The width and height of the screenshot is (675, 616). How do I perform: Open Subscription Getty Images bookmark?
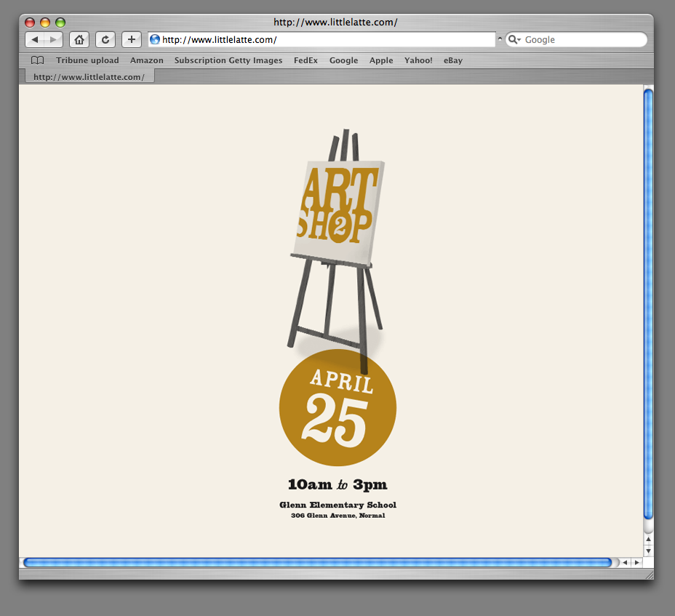[228, 60]
